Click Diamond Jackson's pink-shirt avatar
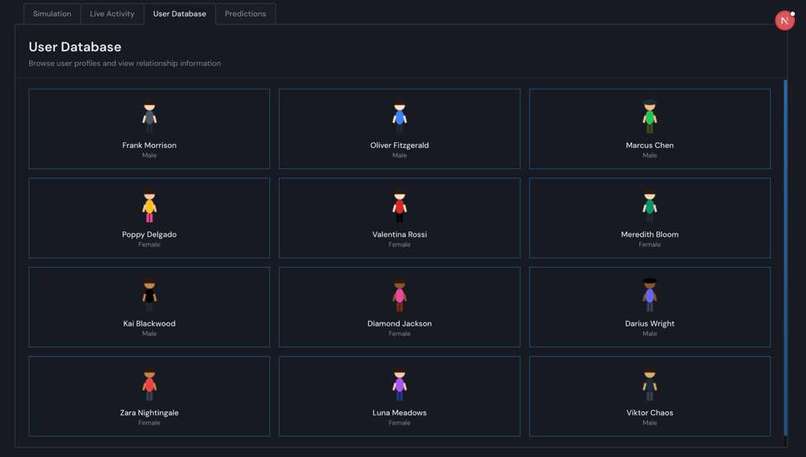This screenshot has width=806, height=457. (399, 296)
